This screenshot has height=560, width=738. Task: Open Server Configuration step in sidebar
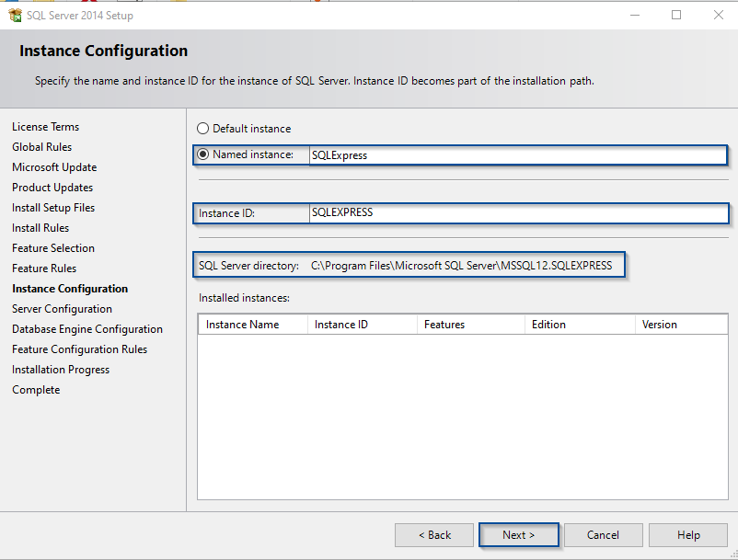tap(62, 309)
